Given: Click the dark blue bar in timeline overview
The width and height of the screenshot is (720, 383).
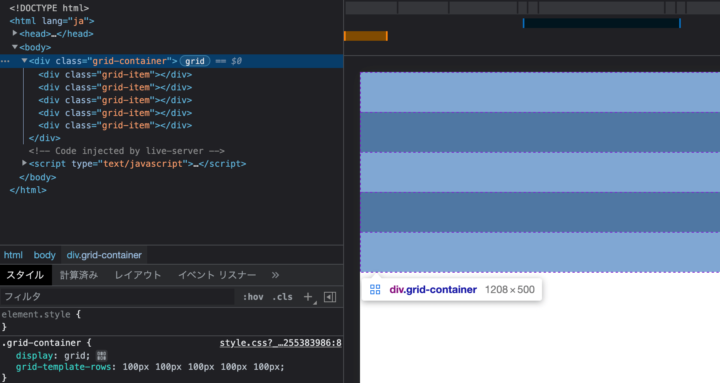Looking at the screenshot, I should pyautogui.click(x=602, y=23).
